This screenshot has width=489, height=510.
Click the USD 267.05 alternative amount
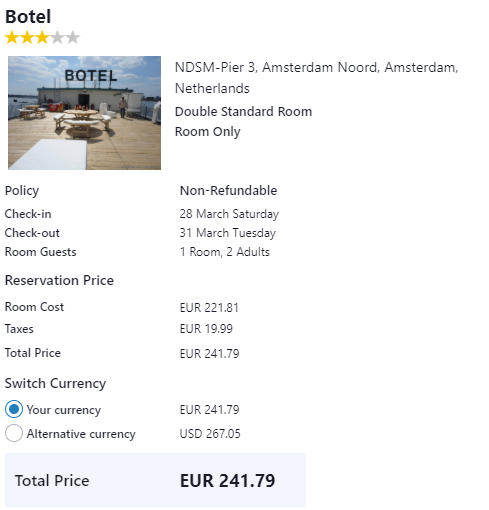pos(210,433)
